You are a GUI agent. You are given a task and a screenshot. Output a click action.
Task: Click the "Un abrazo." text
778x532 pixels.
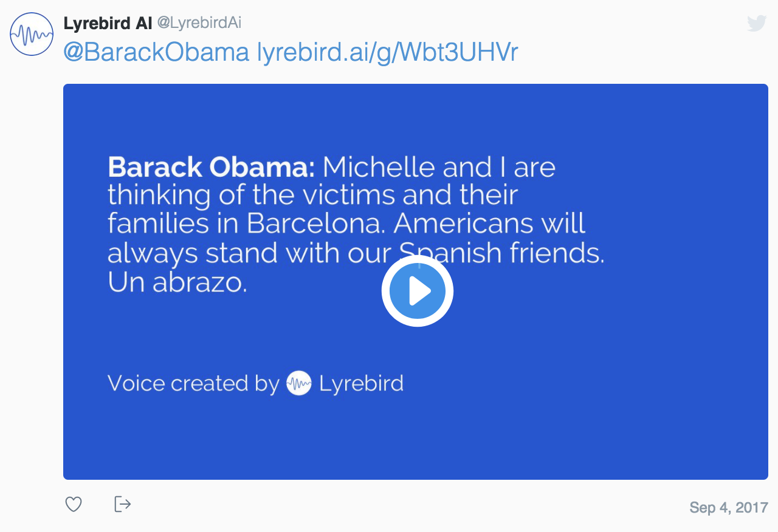177,283
